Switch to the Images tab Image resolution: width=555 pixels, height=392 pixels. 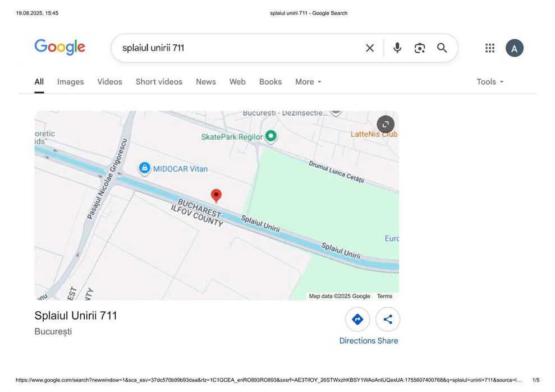tap(71, 82)
